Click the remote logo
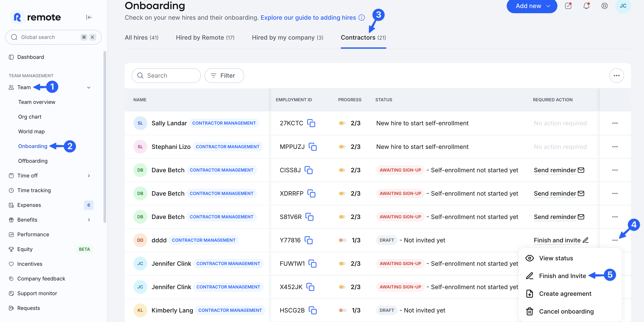The width and height of the screenshot is (644, 322). 36,17
